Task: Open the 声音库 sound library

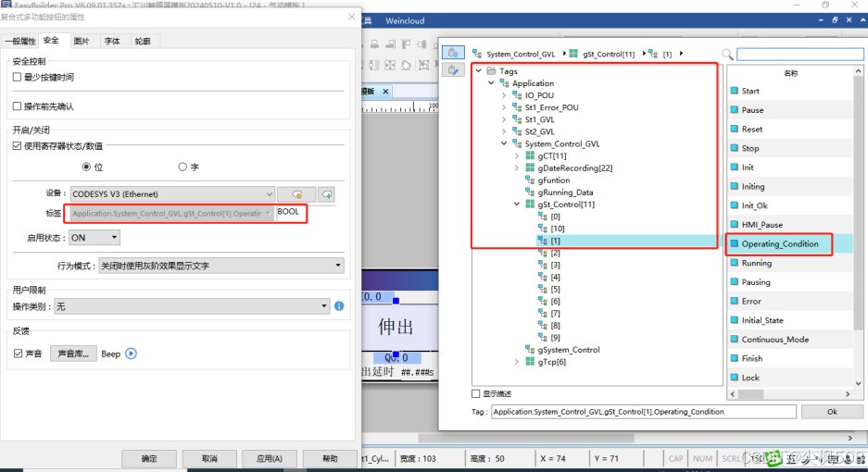Action: point(73,354)
